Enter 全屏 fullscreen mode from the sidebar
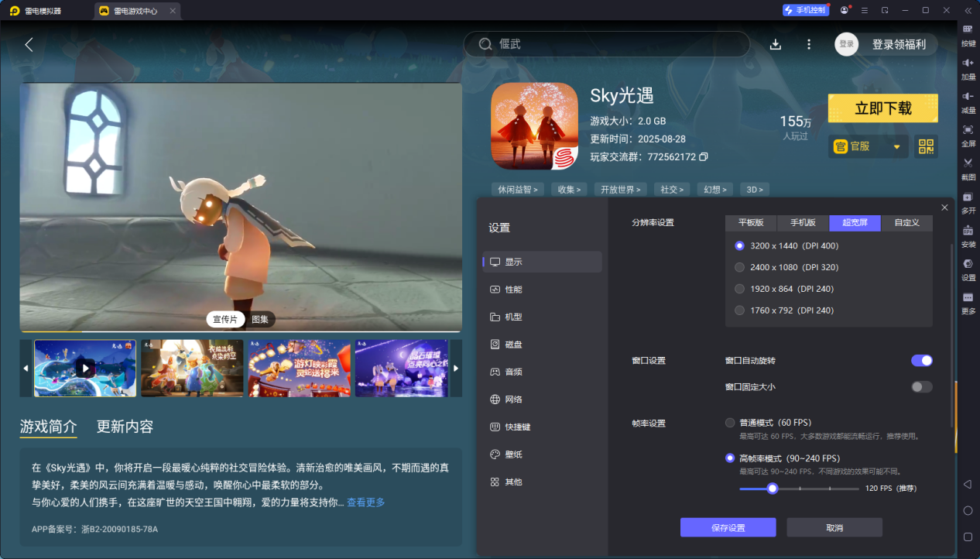Screen dimensions: 980x559 968,129
